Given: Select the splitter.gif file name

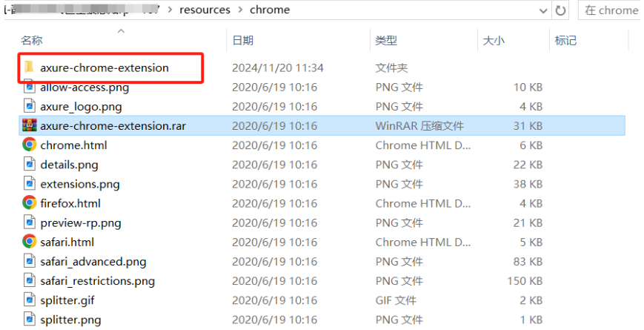Looking at the screenshot, I should coord(67,300).
